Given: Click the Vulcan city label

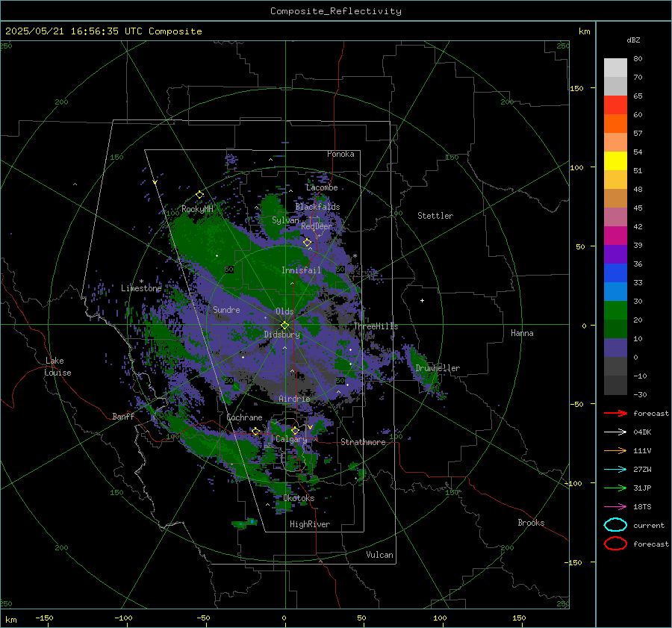Looking at the screenshot, I should 380,555.
